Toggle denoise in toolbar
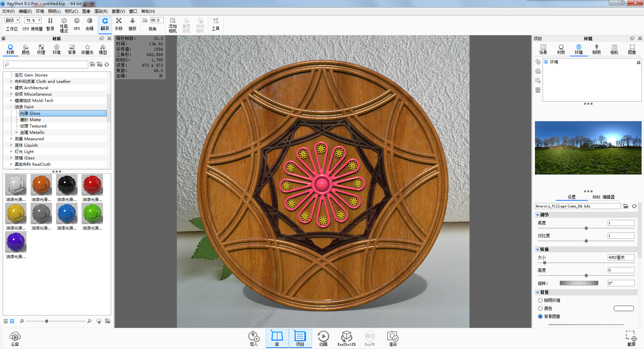 pos(89,24)
